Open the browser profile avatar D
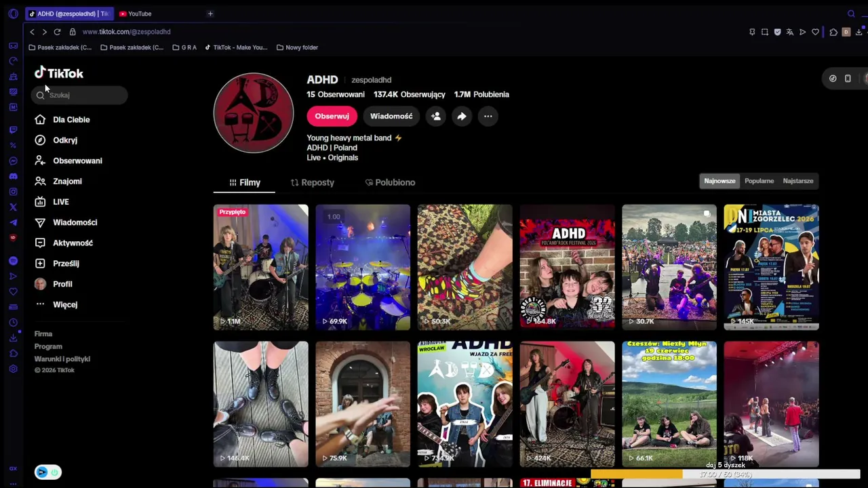The width and height of the screenshot is (868, 488). click(846, 32)
